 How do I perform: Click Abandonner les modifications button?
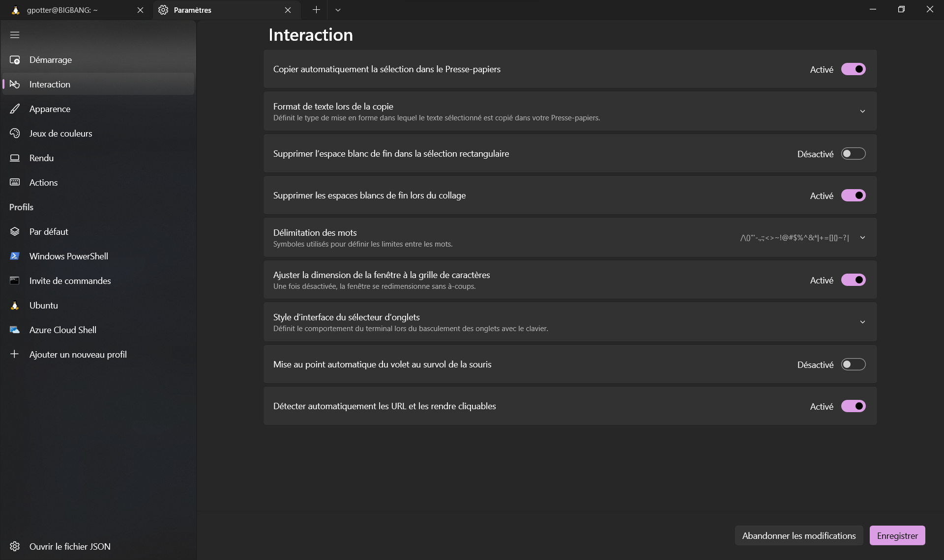799,536
